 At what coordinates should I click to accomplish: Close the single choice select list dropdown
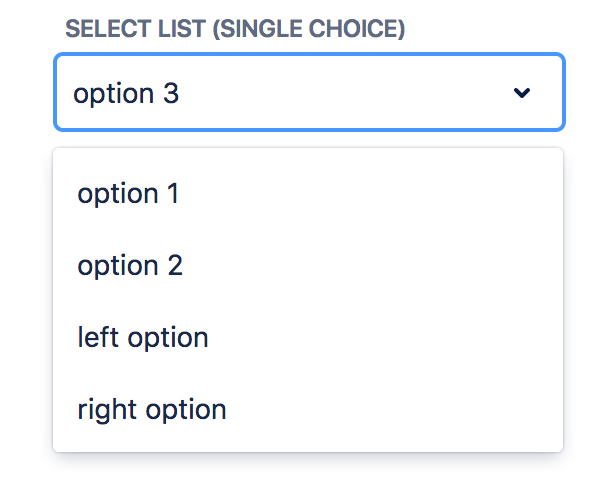521,93
